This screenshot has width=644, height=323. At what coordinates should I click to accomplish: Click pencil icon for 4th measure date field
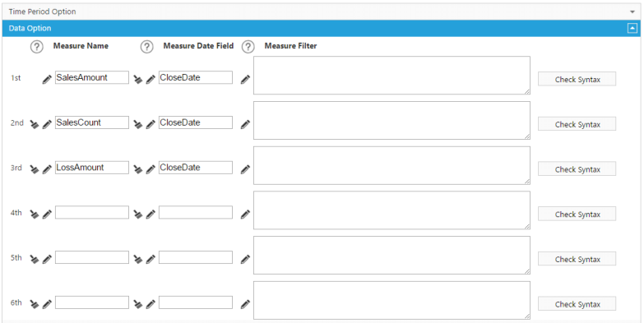coord(151,214)
